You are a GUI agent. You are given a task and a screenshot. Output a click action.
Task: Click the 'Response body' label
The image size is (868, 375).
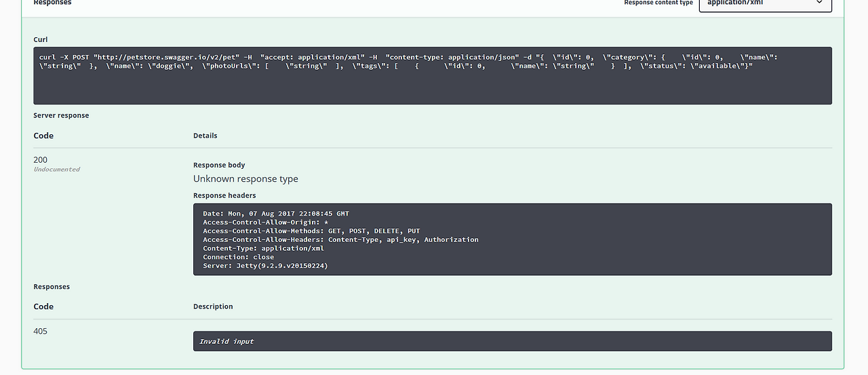[x=219, y=165]
